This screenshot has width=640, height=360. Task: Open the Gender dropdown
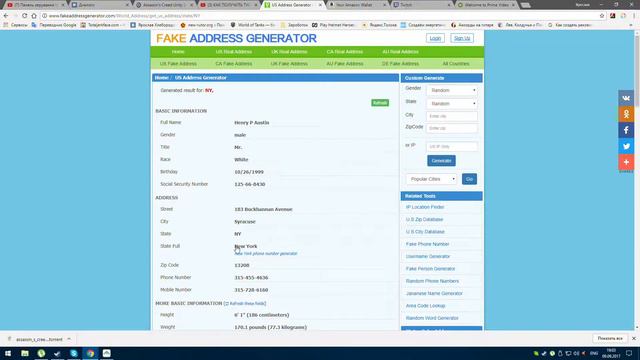[x=452, y=90]
